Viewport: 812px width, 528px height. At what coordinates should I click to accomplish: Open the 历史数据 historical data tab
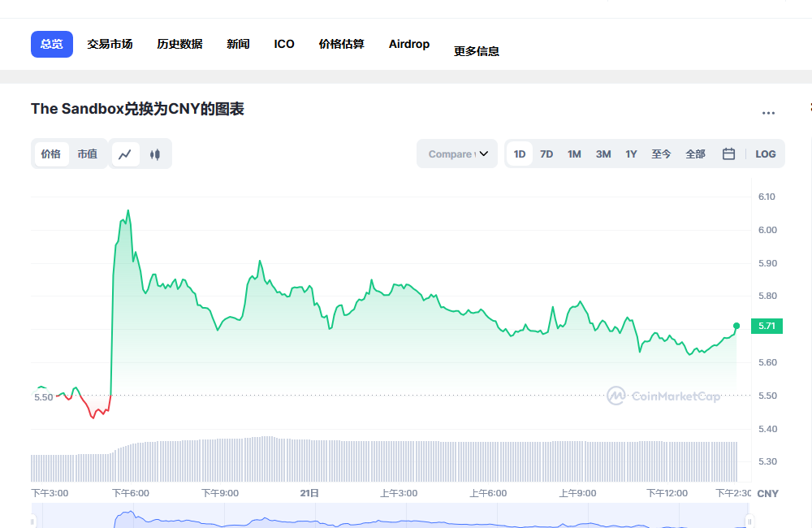pos(179,44)
